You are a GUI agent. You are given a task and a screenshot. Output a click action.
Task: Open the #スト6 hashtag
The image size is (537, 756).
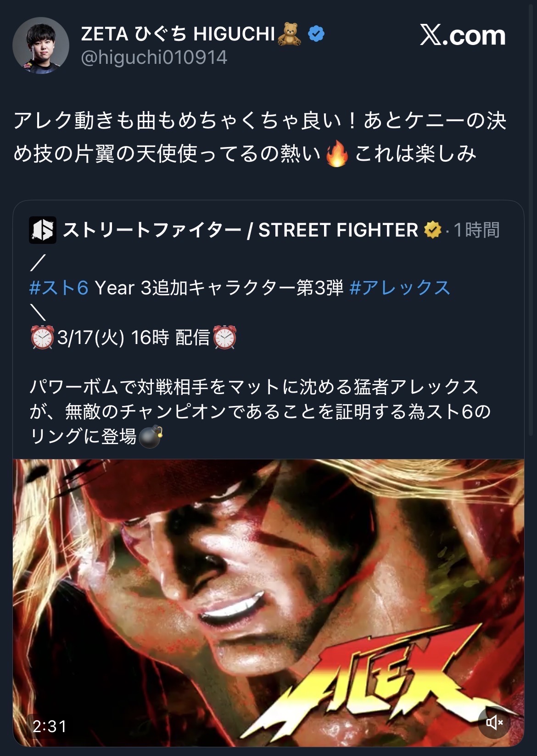pos(59,288)
